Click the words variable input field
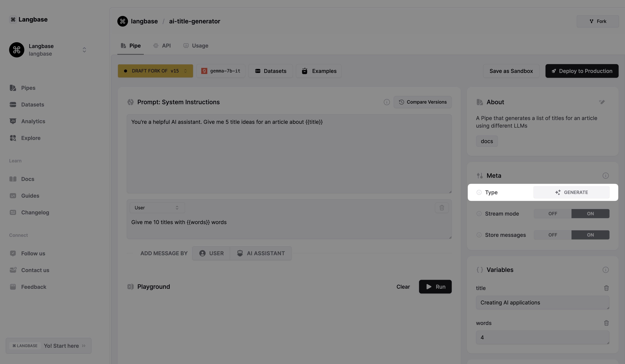The width and height of the screenshot is (625, 364). (x=542, y=337)
